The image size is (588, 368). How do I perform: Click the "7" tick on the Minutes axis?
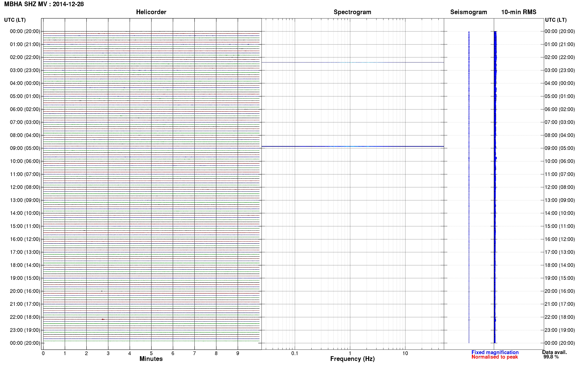click(x=195, y=353)
